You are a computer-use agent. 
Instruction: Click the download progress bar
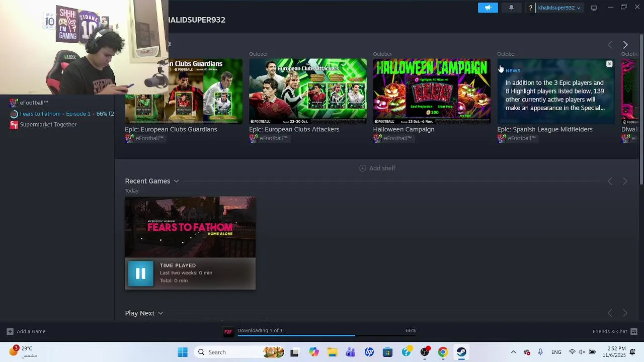[x=327, y=335]
